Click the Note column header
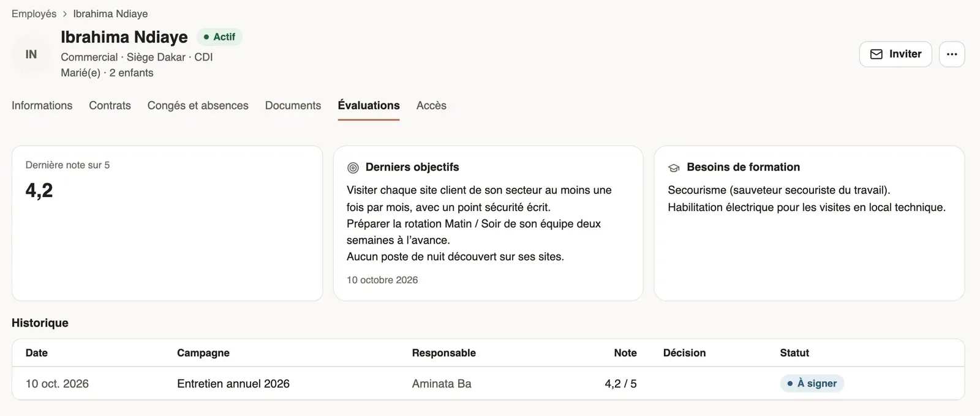The image size is (980, 416). pos(625,353)
